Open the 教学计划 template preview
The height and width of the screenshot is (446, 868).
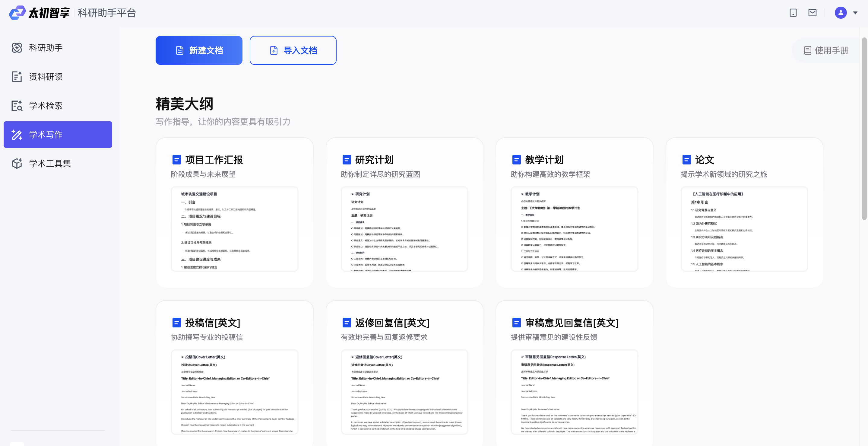click(574, 229)
